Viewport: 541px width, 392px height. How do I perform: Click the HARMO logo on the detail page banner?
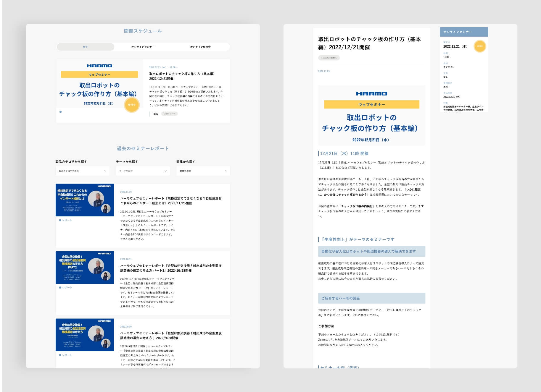point(372,93)
